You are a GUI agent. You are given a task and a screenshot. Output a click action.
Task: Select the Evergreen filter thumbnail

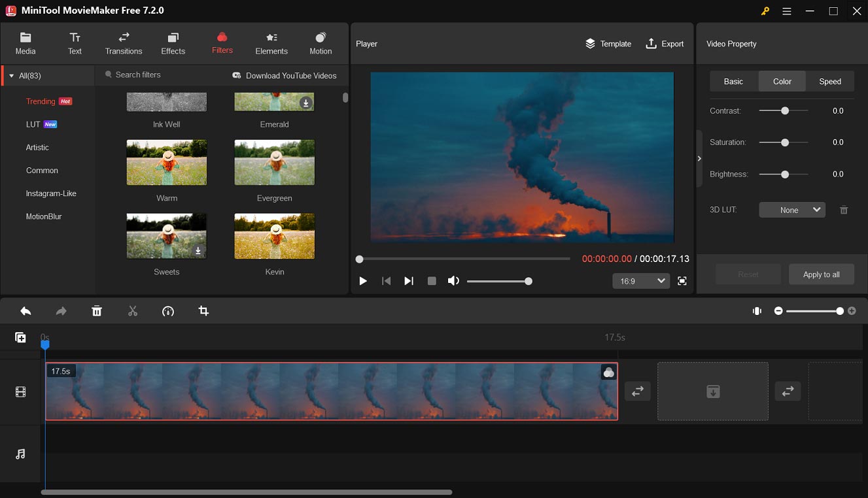(275, 162)
